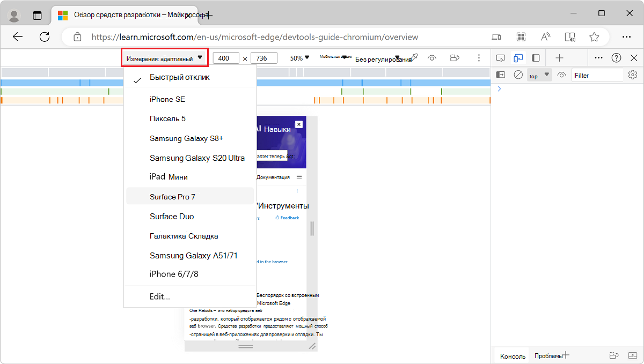Select Samsung Galaxy A51/71 device
This screenshot has height=364, width=644.
click(190, 255)
